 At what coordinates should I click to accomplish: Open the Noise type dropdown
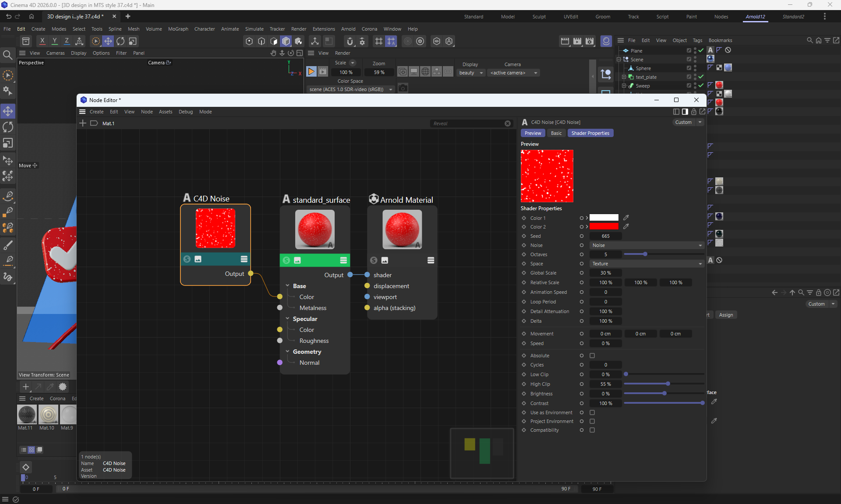click(647, 245)
